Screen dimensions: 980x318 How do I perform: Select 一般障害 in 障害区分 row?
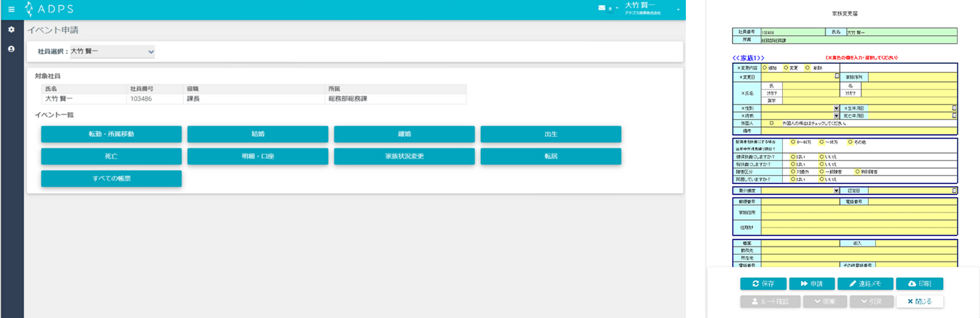(x=822, y=171)
